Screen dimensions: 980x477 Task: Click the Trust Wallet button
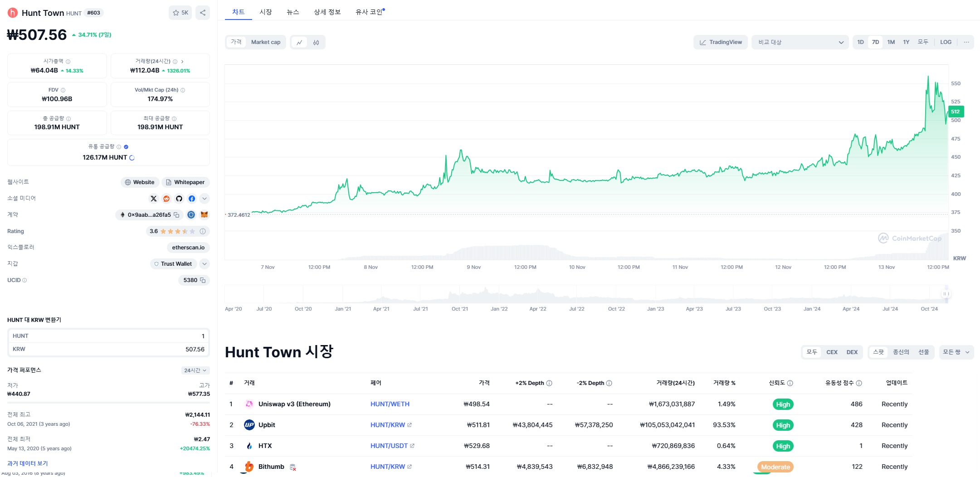173,264
